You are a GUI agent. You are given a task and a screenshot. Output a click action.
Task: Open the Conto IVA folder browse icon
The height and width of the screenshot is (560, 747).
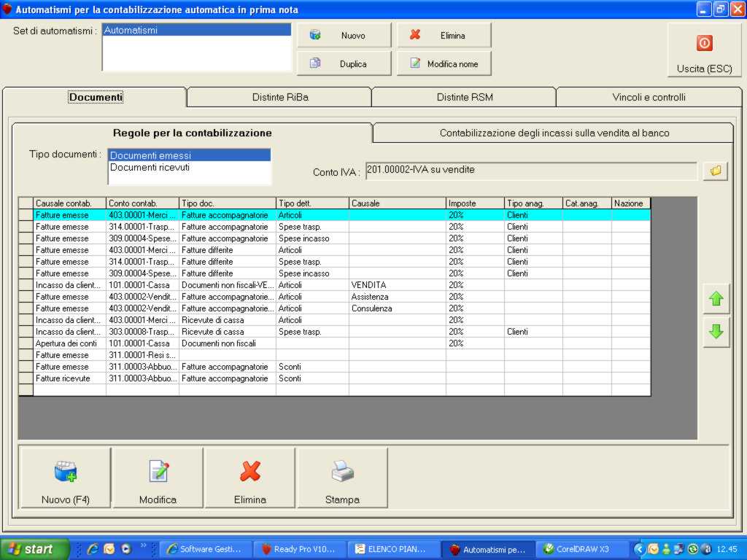(x=715, y=171)
